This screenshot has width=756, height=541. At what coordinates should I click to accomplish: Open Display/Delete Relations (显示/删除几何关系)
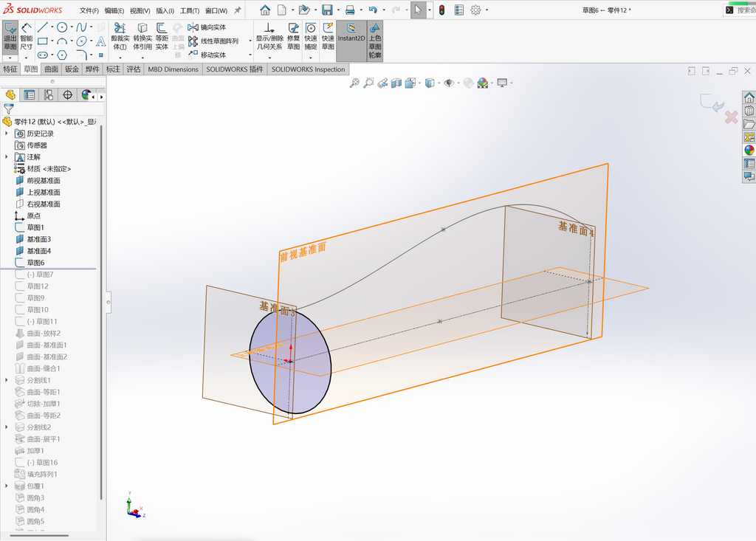pos(269,37)
